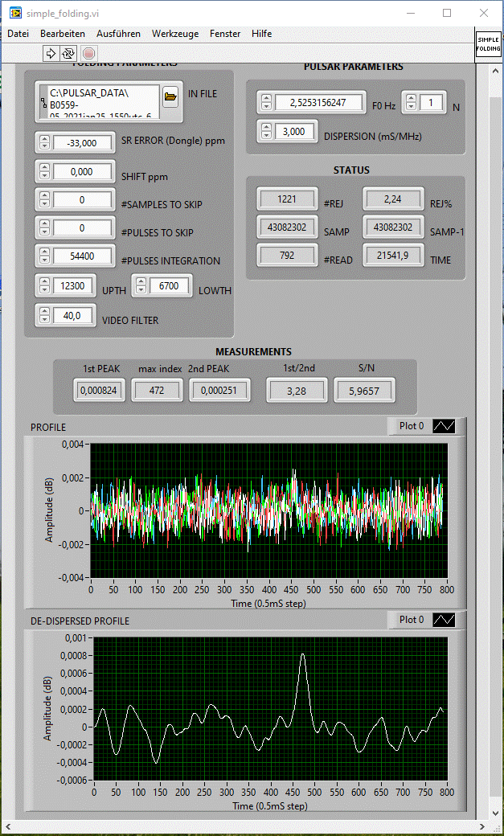
Task: Click the 1st/2nd ratio value 3,28
Action: [x=297, y=391]
